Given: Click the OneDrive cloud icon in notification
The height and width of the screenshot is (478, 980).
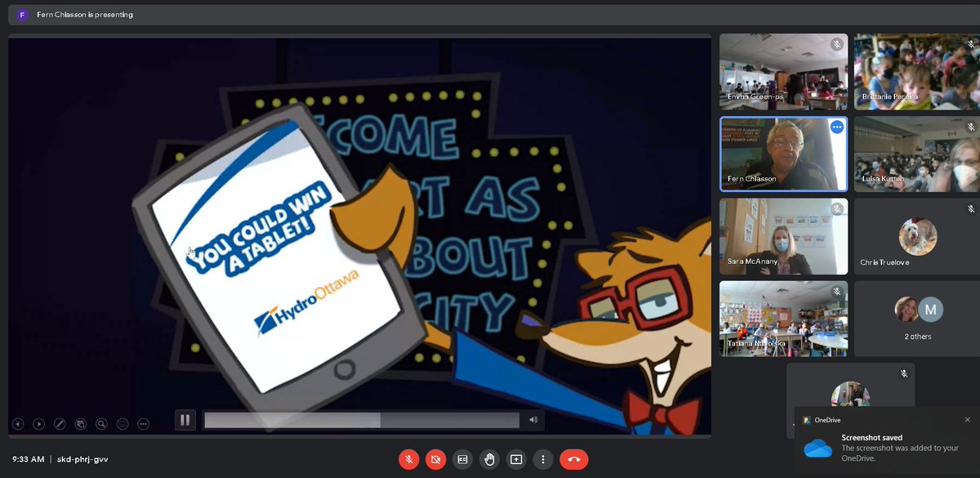Looking at the screenshot, I should [x=817, y=448].
